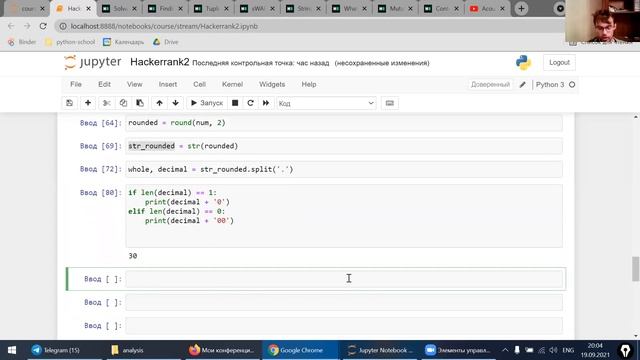Open the File menu
The height and width of the screenshot is (360, 640).
point(76,84)
